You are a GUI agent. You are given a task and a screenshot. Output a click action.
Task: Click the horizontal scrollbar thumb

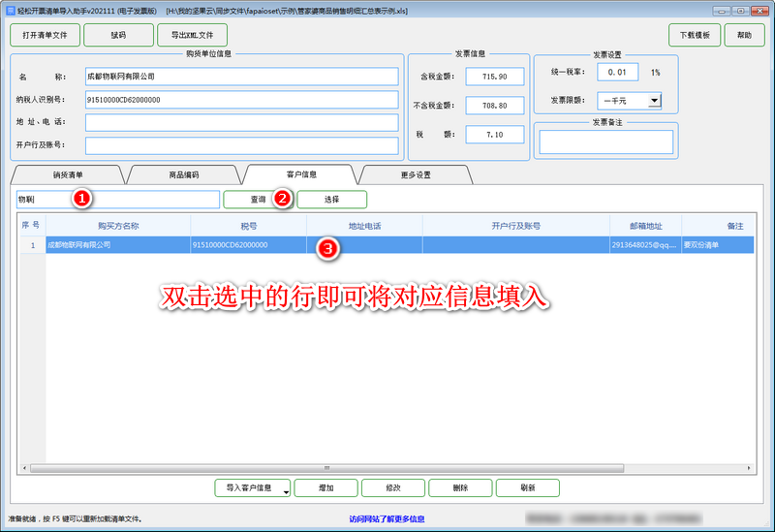pos(326,468)
